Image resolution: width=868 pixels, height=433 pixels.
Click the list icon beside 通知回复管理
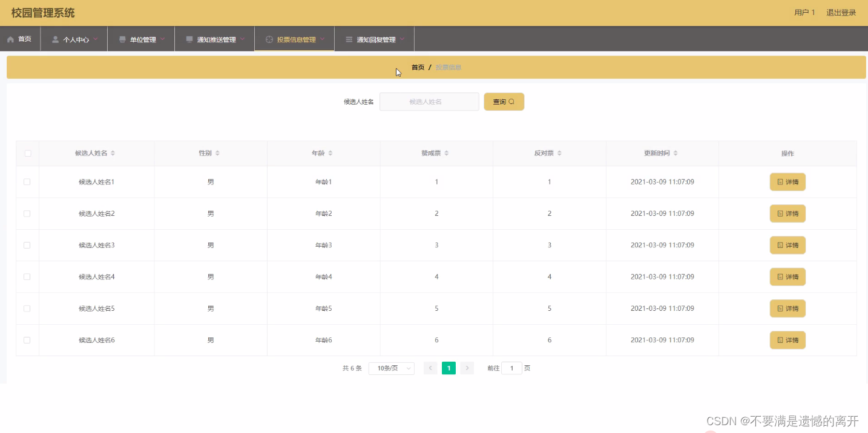coord(349,39)
